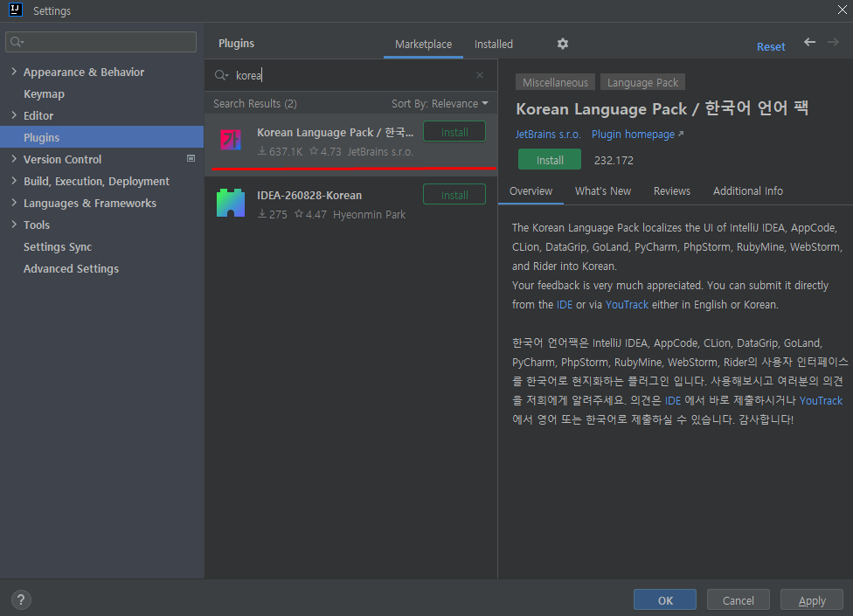Select the Korean Language Pack plugin icon

coord(231,141)
